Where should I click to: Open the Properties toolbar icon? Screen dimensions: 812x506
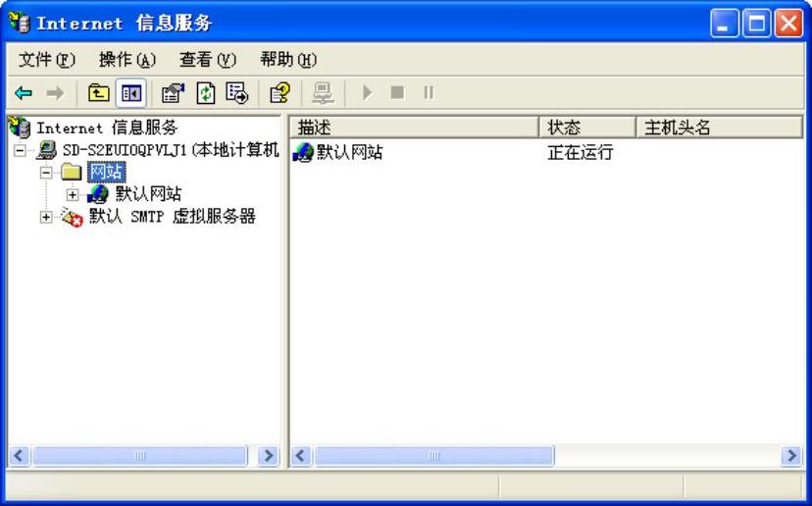pyautogui.click(x=173, y=93)
